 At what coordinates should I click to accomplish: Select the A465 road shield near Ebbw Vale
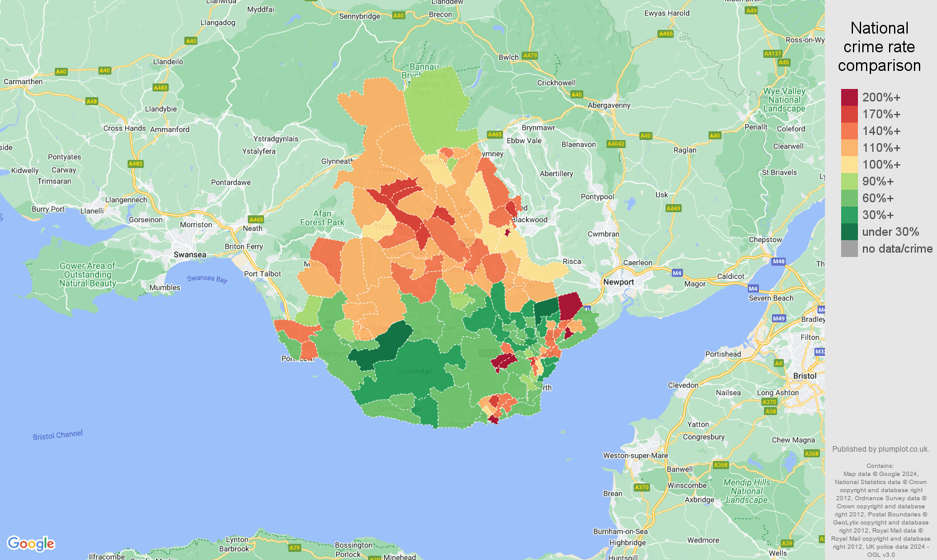pos(494,134)
